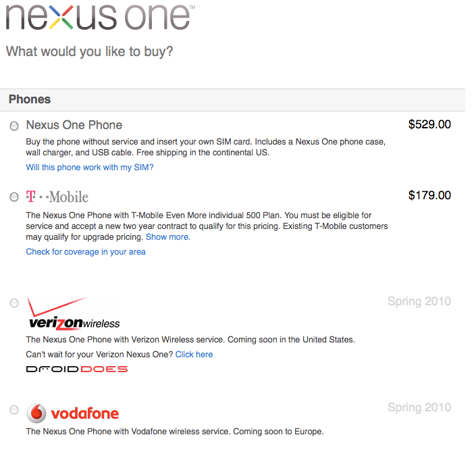Click the Droid Does logo
The width and height of the screenshot is (476, 460).
click(77, 369)
